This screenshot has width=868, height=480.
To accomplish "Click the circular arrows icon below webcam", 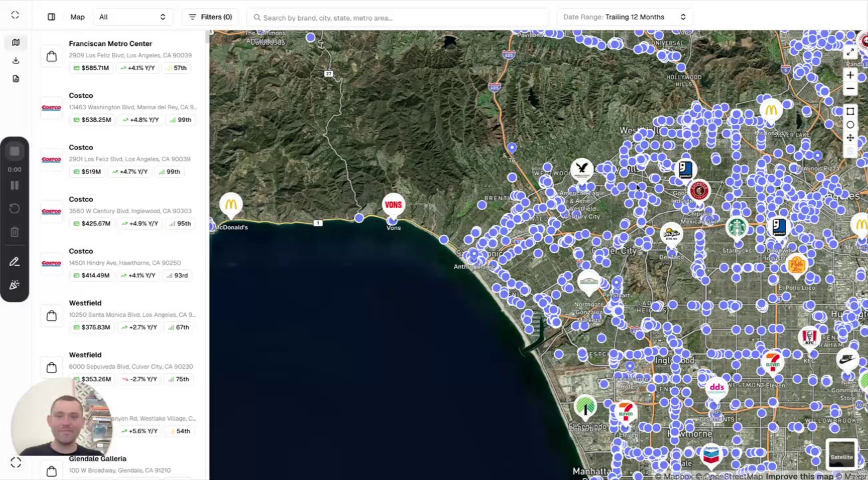I will 16,462.
